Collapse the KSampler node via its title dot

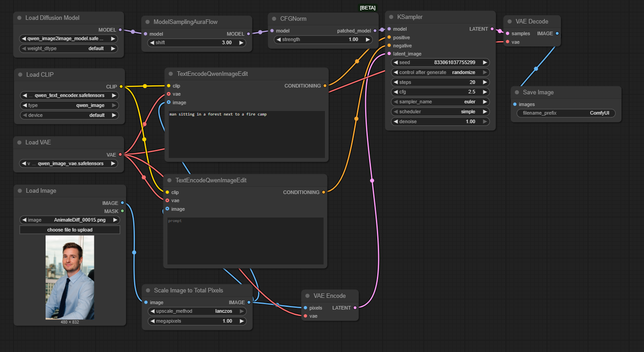391,17
